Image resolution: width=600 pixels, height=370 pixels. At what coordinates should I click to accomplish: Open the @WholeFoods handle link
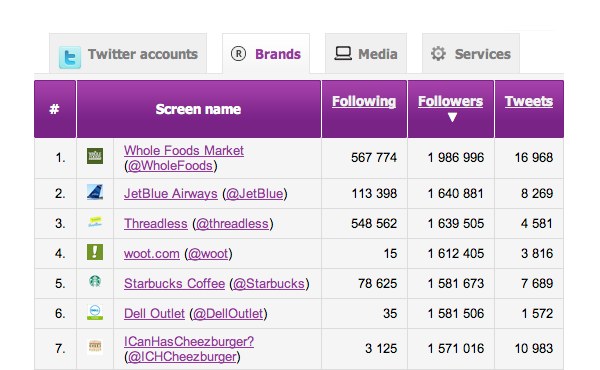tap(170, 166)
